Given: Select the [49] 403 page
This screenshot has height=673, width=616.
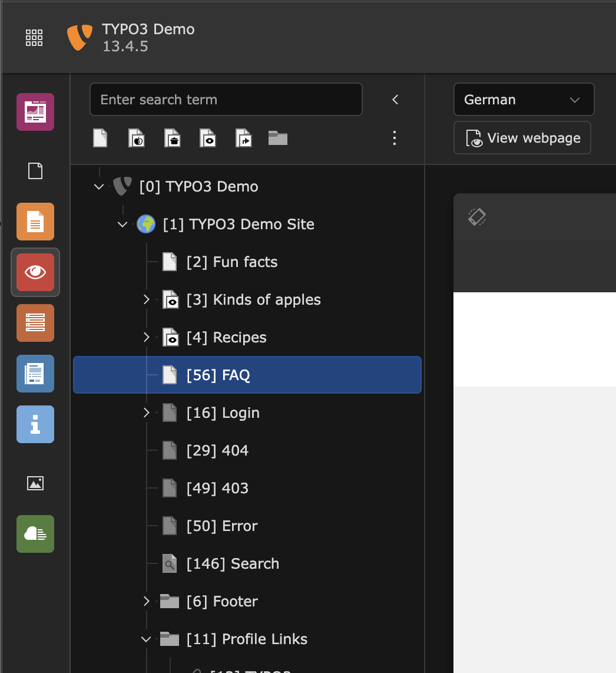Looking at the screenshot, I should pos(217,489).
